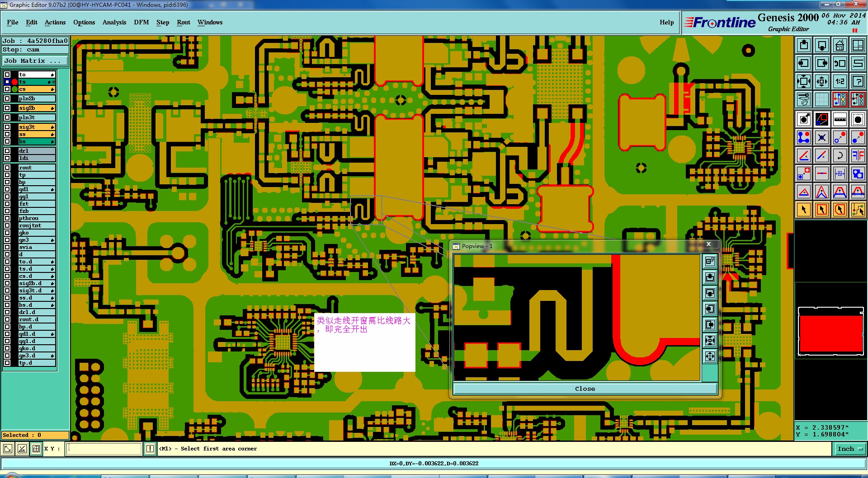
Task: Check the rout layer checkbox
Action: pos(7,168)
